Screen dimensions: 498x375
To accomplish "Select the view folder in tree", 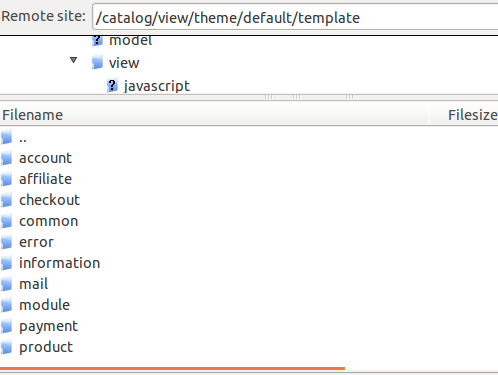I will [124, 63].
